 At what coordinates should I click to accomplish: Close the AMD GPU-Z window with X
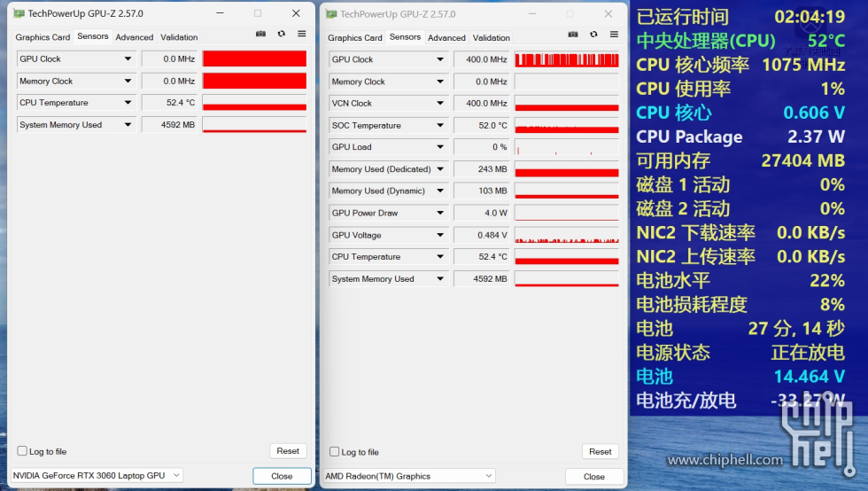tap(608, 14)
